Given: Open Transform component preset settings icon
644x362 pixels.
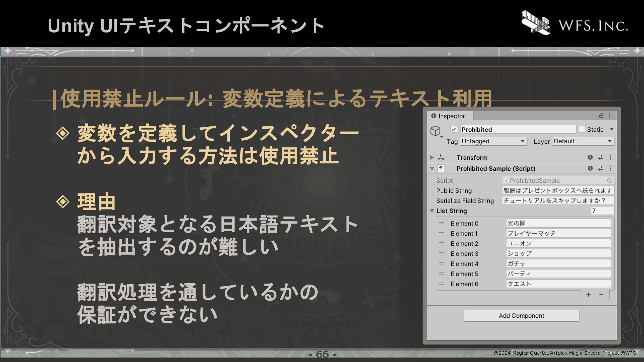Looking at the screenshot, I should tap(600, 158).
